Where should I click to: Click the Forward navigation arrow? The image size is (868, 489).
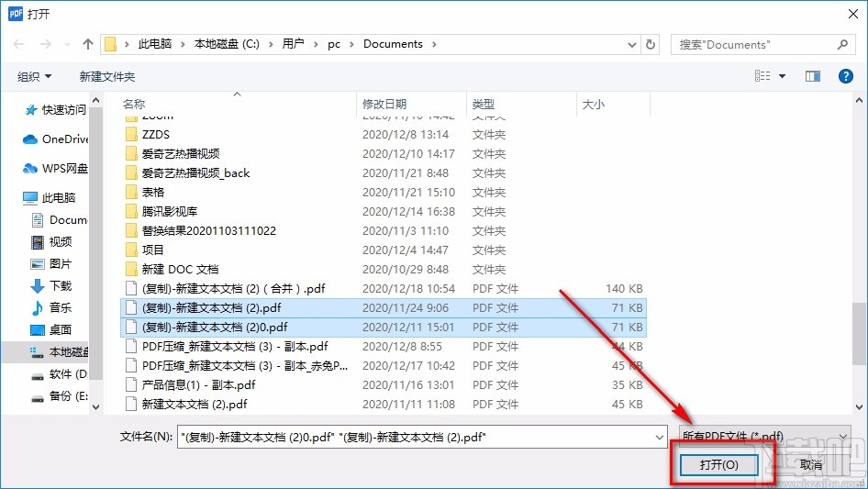(45, 44)
